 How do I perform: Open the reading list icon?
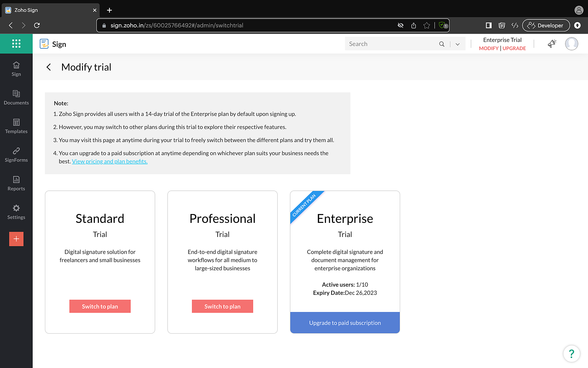[502, 25]
